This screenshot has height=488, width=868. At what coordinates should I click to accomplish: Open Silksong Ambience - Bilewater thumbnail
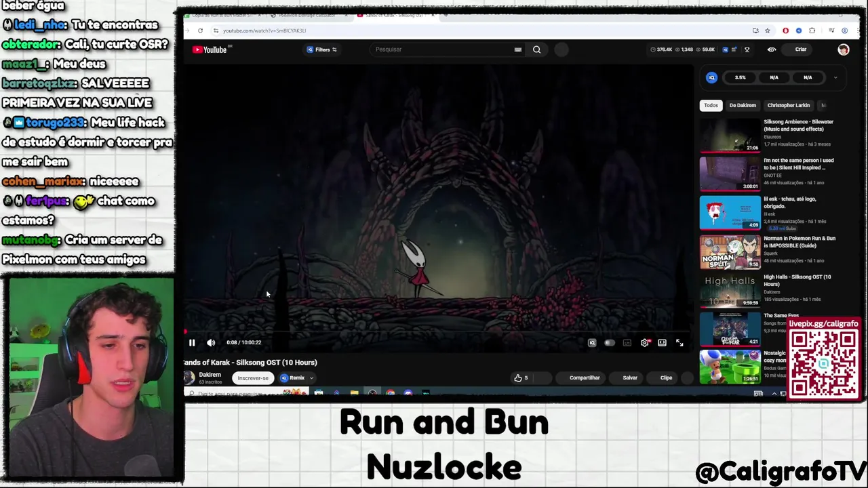coord(730,135)
